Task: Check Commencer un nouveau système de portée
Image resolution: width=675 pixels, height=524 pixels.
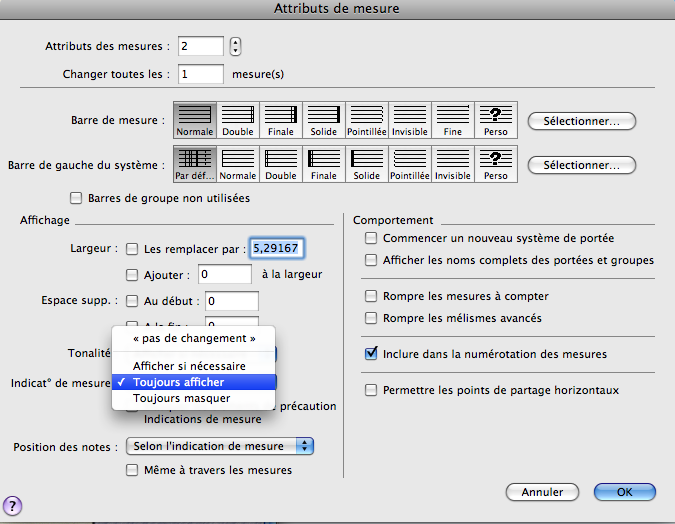Action: (372, 238)
